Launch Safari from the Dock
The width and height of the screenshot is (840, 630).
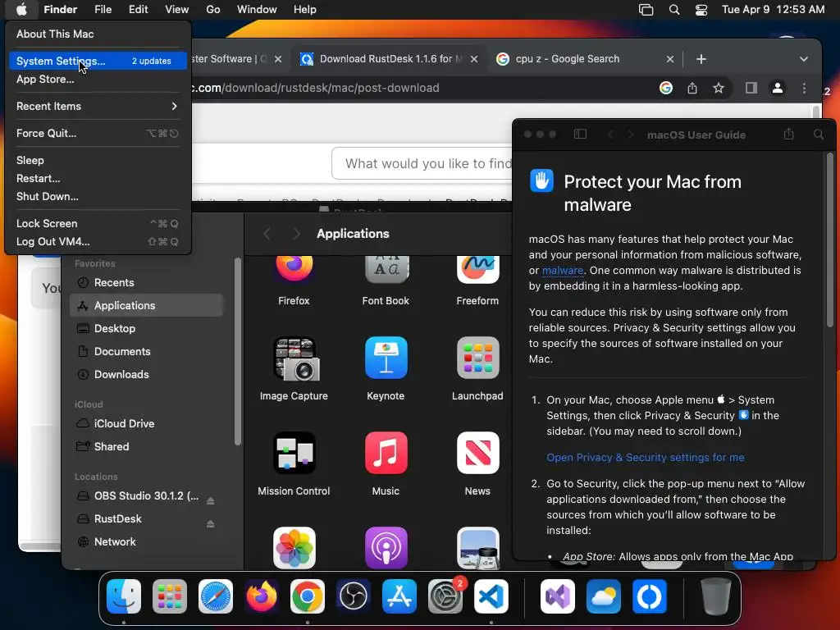(x=216, y=596)
